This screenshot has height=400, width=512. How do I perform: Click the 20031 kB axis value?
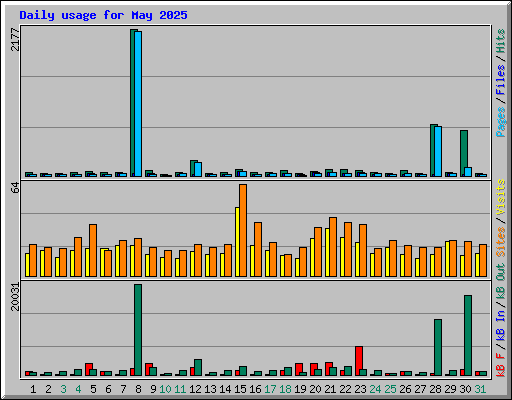[15, 297]
